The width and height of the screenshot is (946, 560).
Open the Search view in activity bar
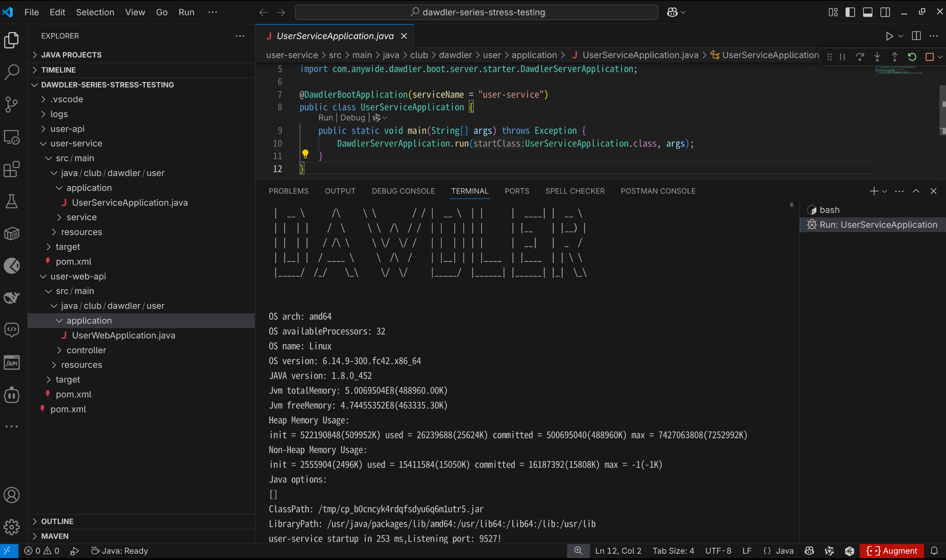click(12, 72)
